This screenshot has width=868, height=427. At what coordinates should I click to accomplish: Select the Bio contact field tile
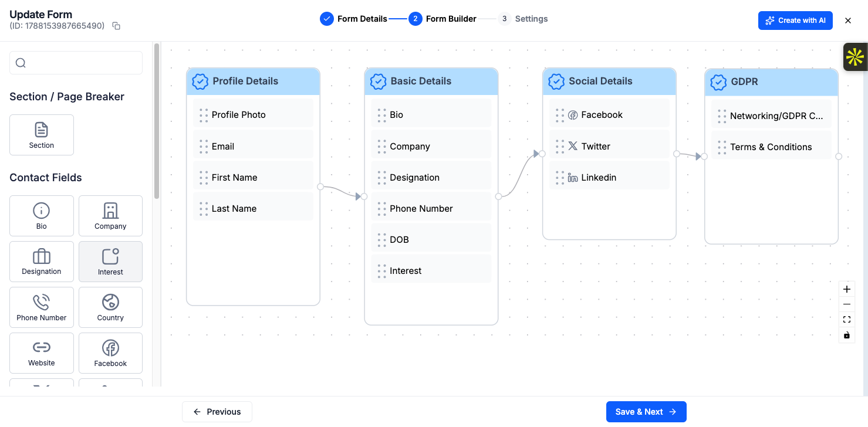click(x=42, y=216)
